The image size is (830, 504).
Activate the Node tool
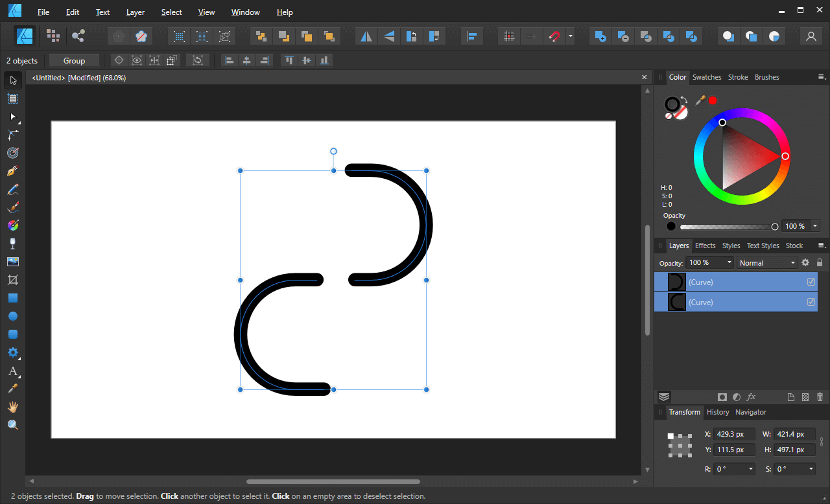pos(12,117)
